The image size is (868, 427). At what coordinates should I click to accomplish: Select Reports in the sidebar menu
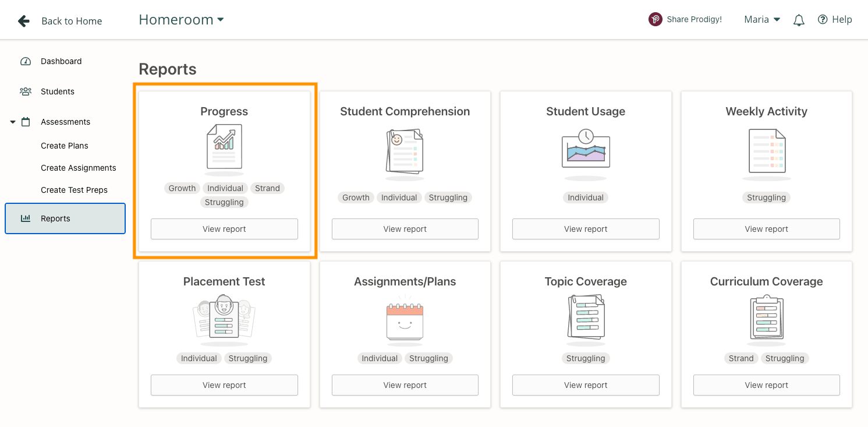[55, 218]
